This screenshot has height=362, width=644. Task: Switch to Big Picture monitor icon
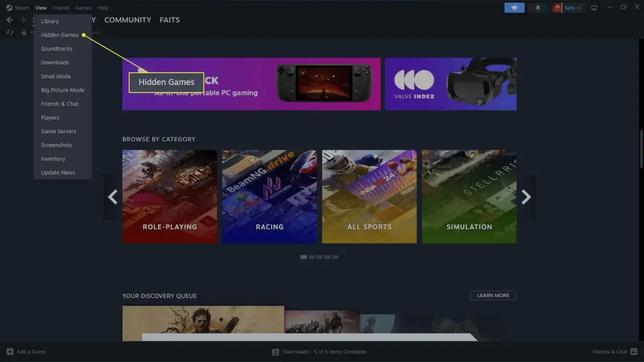[x=594, y=8]
